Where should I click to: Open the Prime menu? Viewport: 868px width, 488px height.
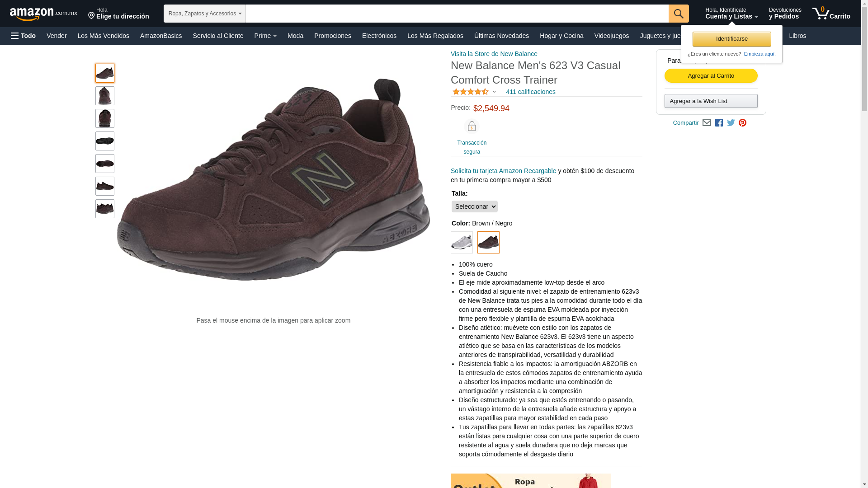coord(265,36)
